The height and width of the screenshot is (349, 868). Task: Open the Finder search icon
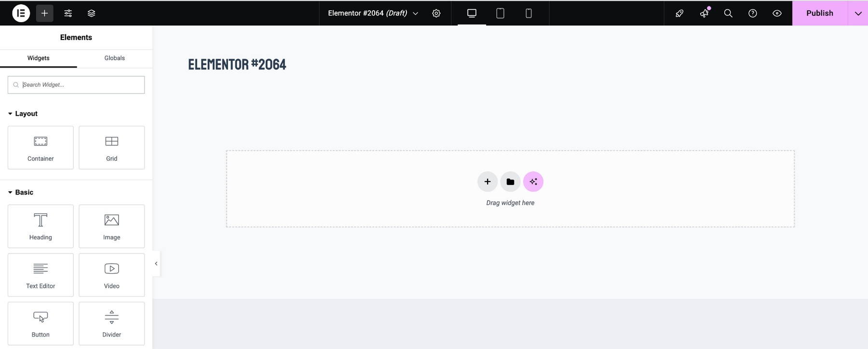click(728, 13)
